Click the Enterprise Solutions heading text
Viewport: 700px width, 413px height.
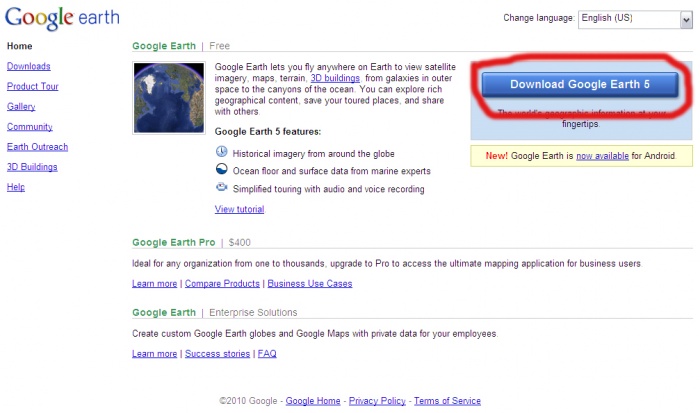(253, 313)
